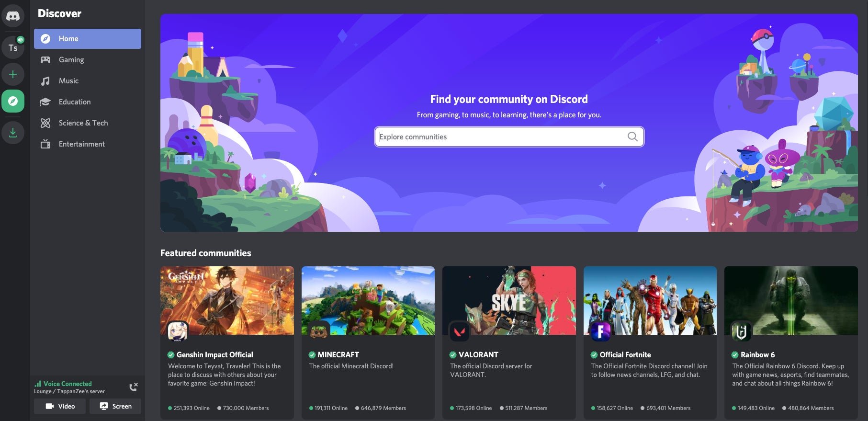Click the voice connection signal bars icon
This screenshot has height=421, width=868.
[38, 384]
